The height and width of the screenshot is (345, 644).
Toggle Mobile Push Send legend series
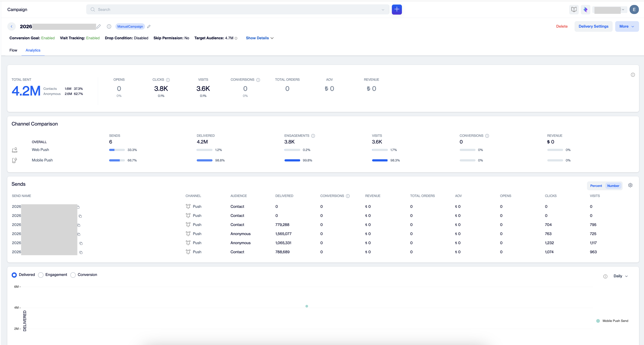click(x=612, y=321)
